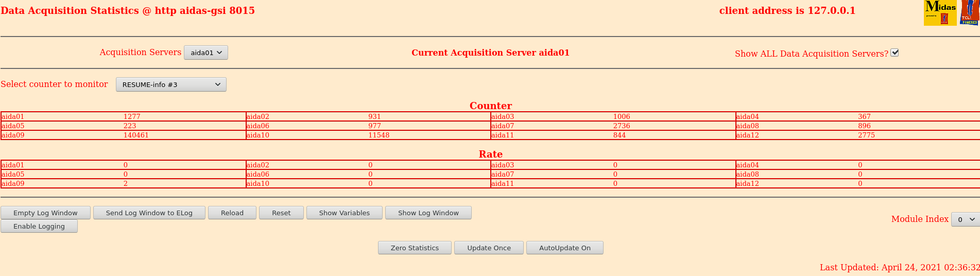Click Send Log Window to ELog
The width and height of the screenshot is (980, 276).
pos(149,213)
